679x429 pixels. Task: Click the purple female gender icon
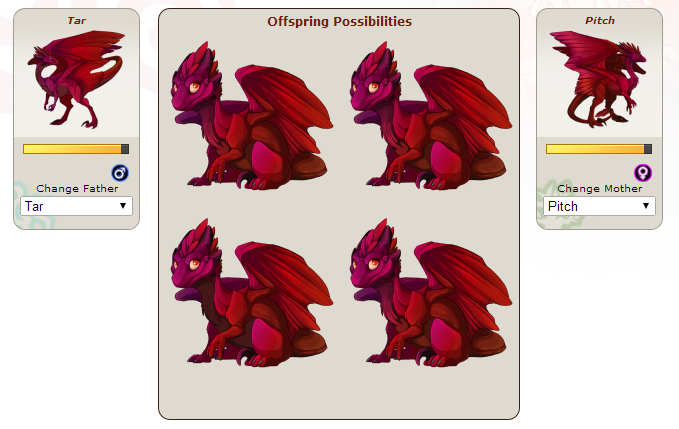point(643,173)
